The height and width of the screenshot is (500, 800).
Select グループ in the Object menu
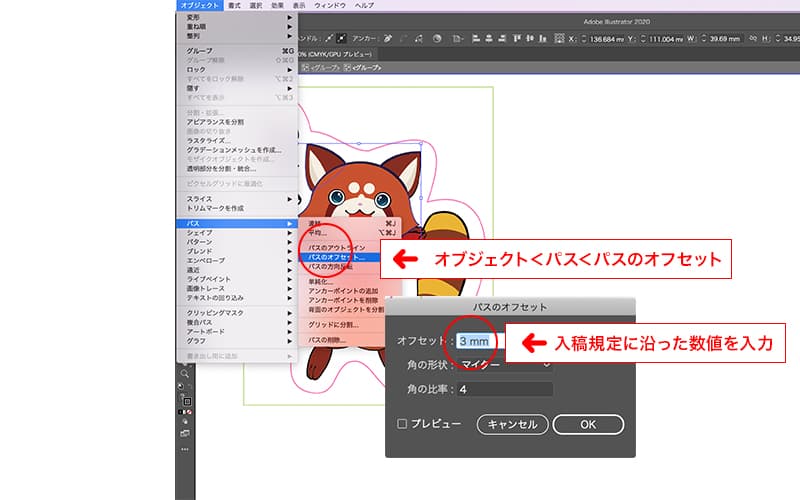coord(236,51)
